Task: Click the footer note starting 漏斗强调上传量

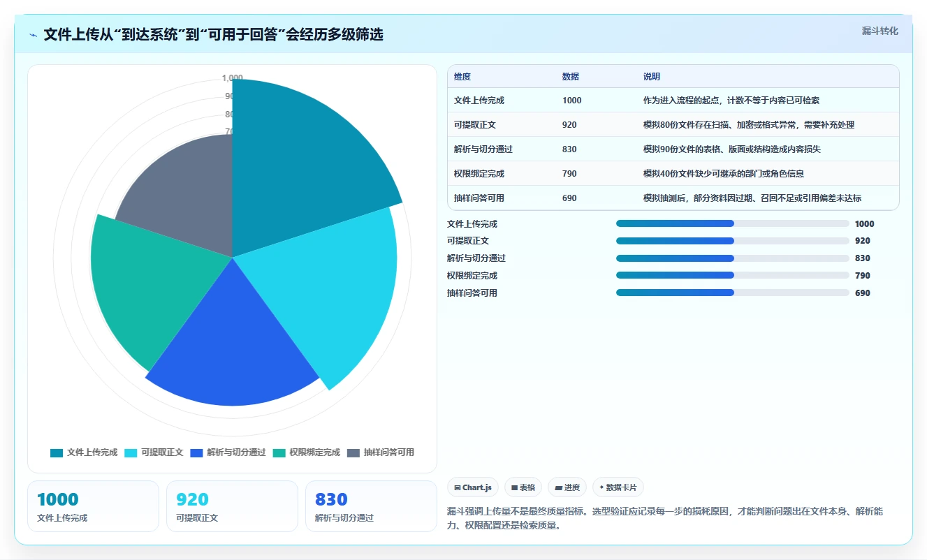Action: pos(666,518)
